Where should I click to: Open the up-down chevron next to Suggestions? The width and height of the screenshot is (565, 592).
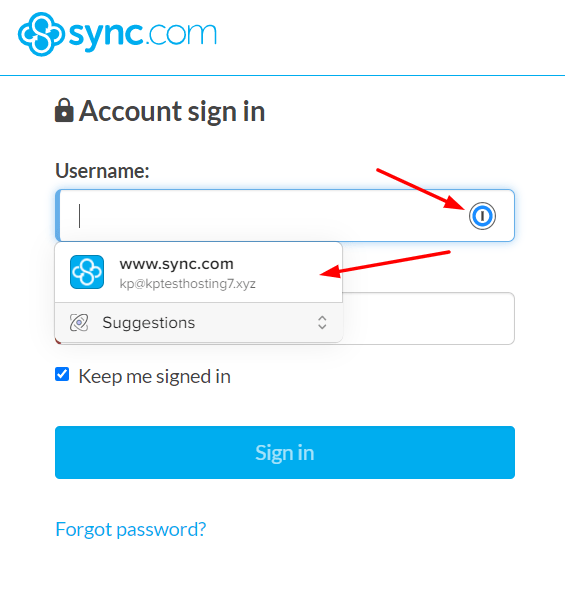[322, 323]
